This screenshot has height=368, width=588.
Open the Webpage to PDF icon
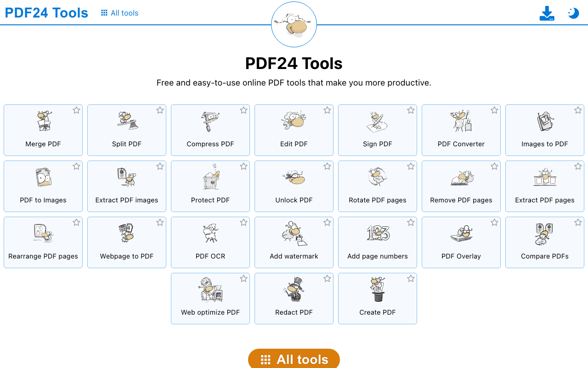coord(127,233)
